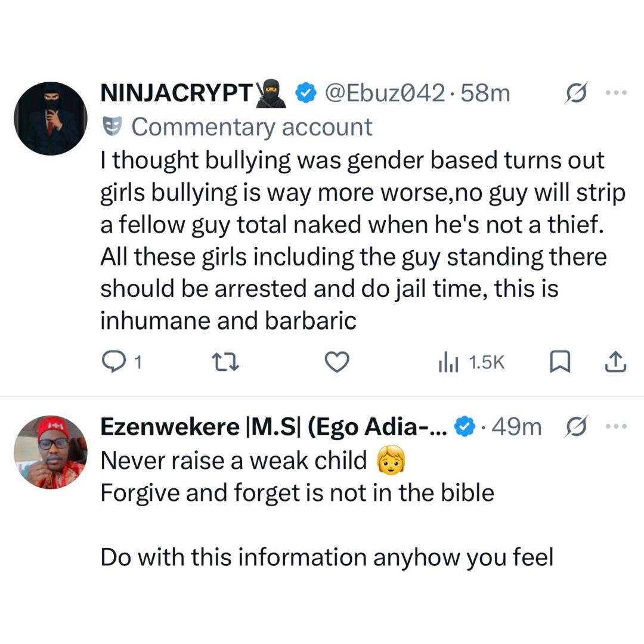Bookmark NINJACRYPT's tweet
This screenshot has height=644, width=644.
pyautogui.click(x=560, y=361)
